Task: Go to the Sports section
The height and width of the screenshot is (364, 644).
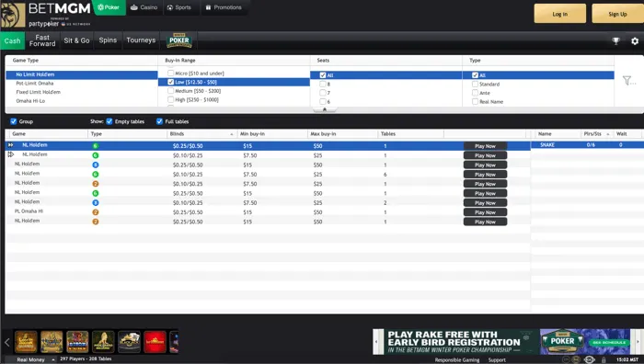Action: pos(179,7)
